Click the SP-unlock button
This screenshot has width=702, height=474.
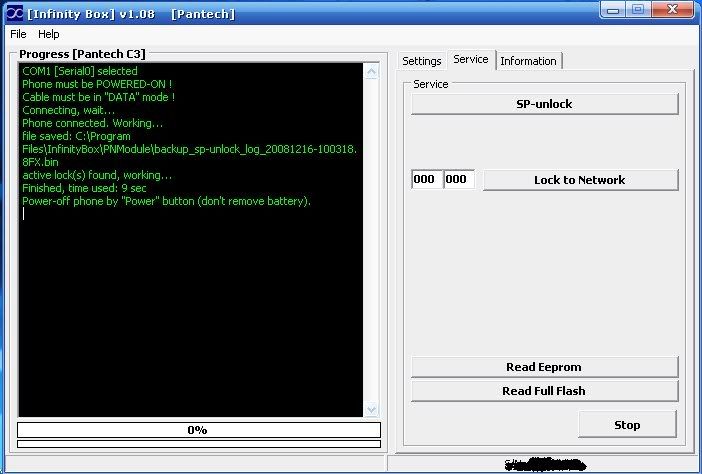pyautogui.click(x=544, y=104)
